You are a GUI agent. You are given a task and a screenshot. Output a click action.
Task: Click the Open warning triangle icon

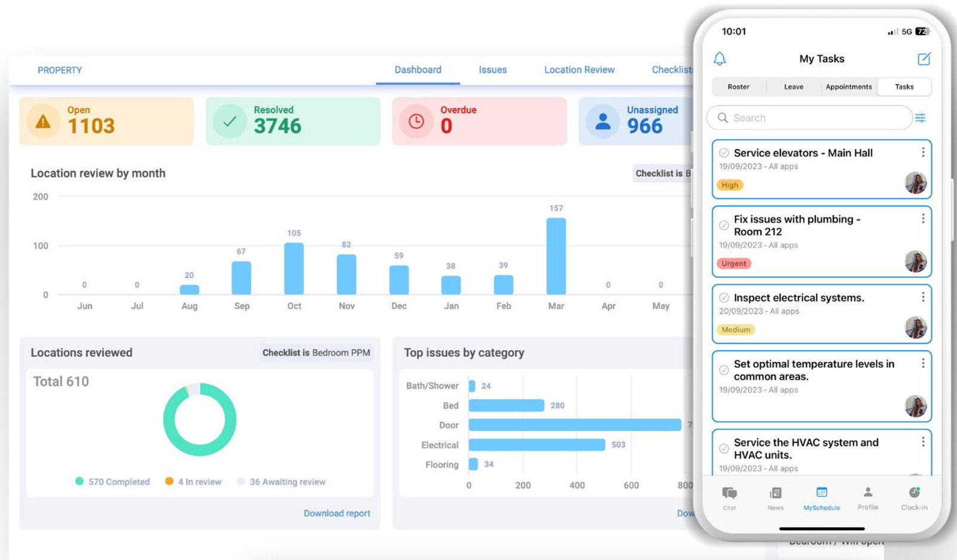click(x=43, y=121)
